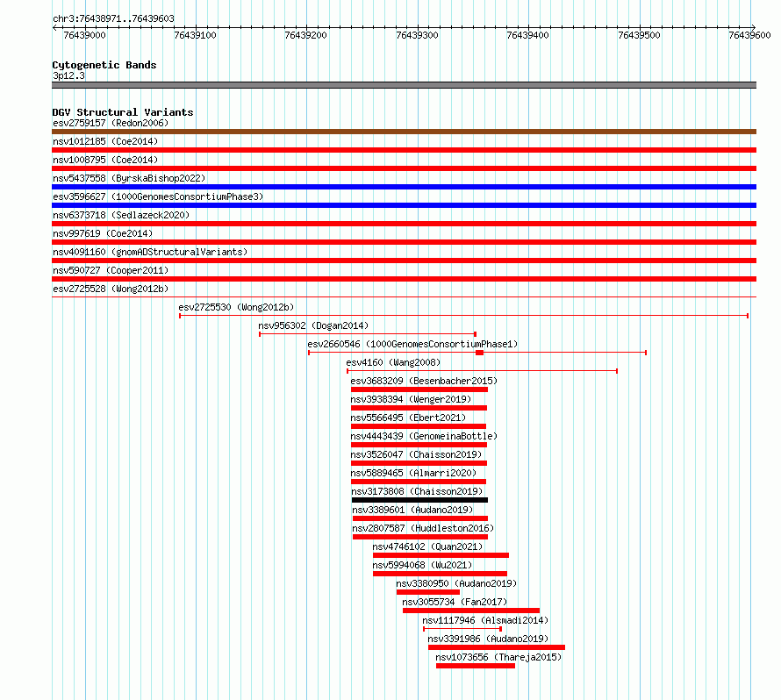Select the brown esv2759157 variant bar
Image resolution: width=781 pixels, height=700 pixels.
pos(404,132)
